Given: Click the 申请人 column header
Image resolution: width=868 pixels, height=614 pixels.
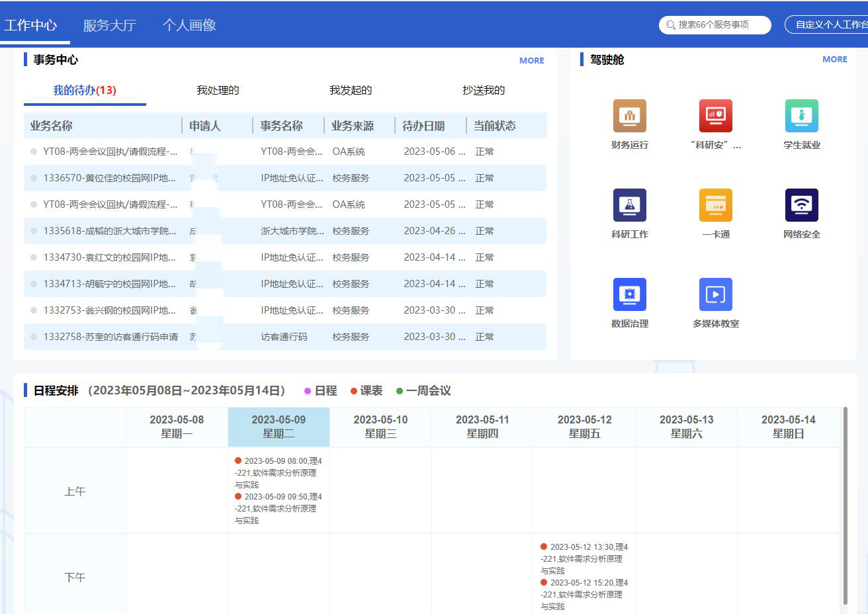Looking at the screenshot, I should tap(205, 126).
